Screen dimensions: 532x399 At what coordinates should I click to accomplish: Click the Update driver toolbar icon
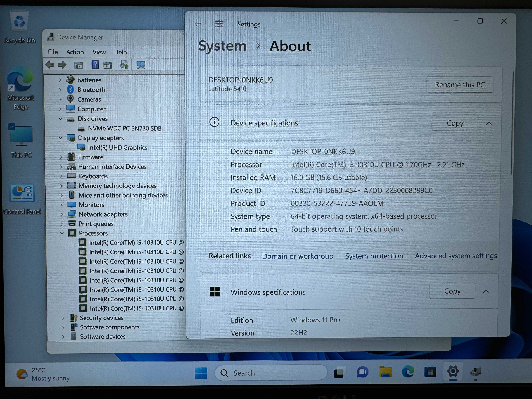pyautogui.click(x=124, y=65)
